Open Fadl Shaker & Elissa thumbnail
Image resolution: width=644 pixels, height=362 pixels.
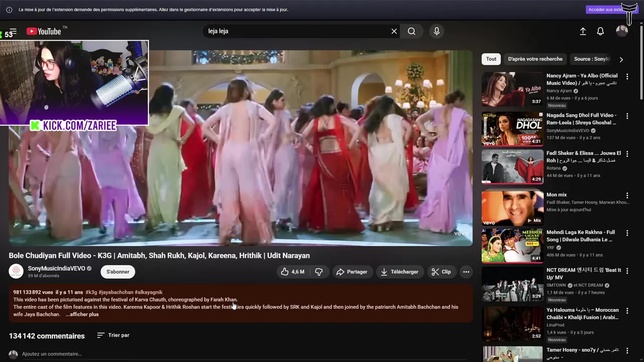pyautogui.click(x=512, y=167)
